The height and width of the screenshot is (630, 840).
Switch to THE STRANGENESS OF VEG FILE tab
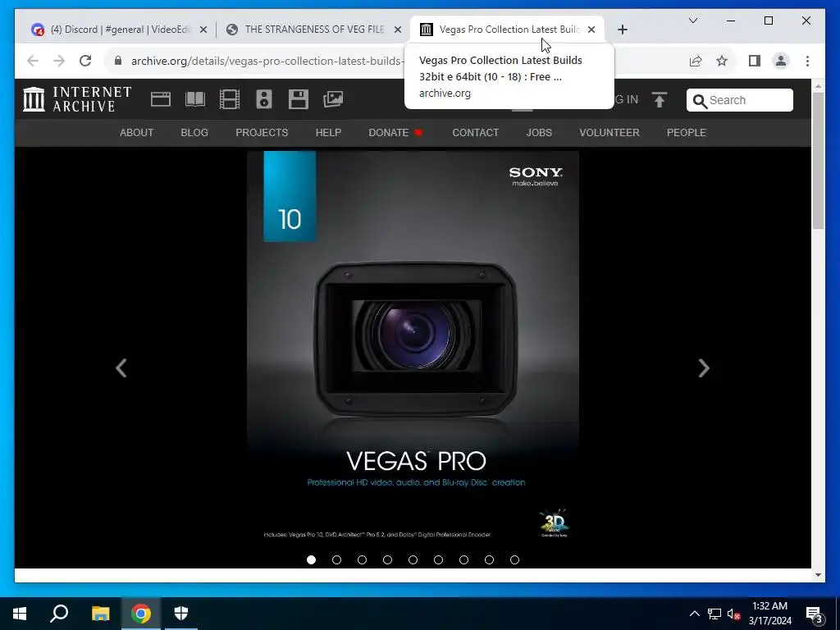coord(314,30)
